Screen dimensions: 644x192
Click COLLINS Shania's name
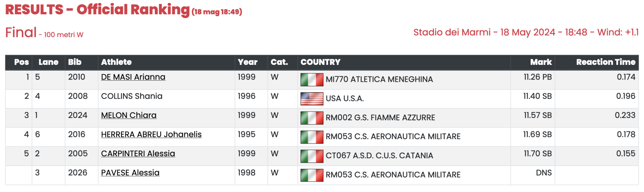pyautogui.click(x=132, y=96)
